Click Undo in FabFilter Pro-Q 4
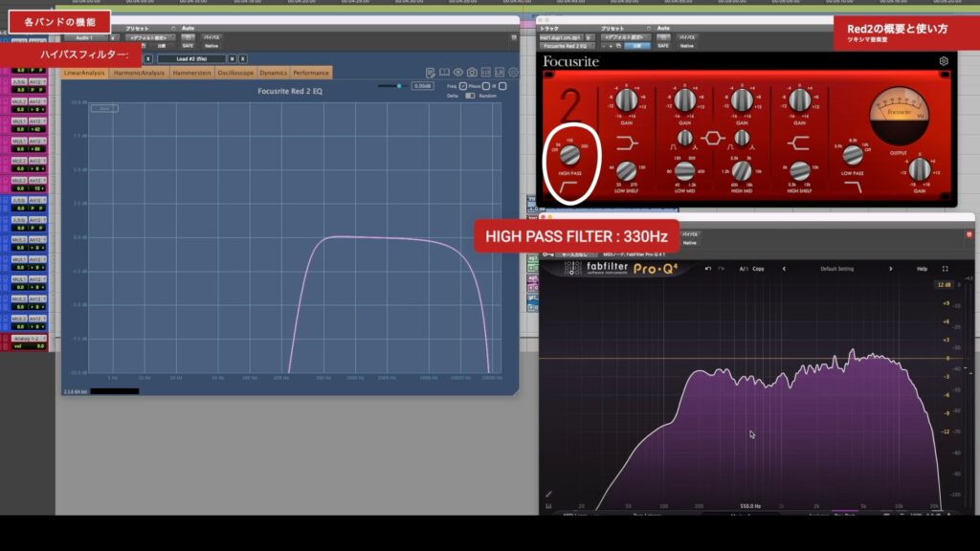Viewport: 980px width, 551px height. 707,269
